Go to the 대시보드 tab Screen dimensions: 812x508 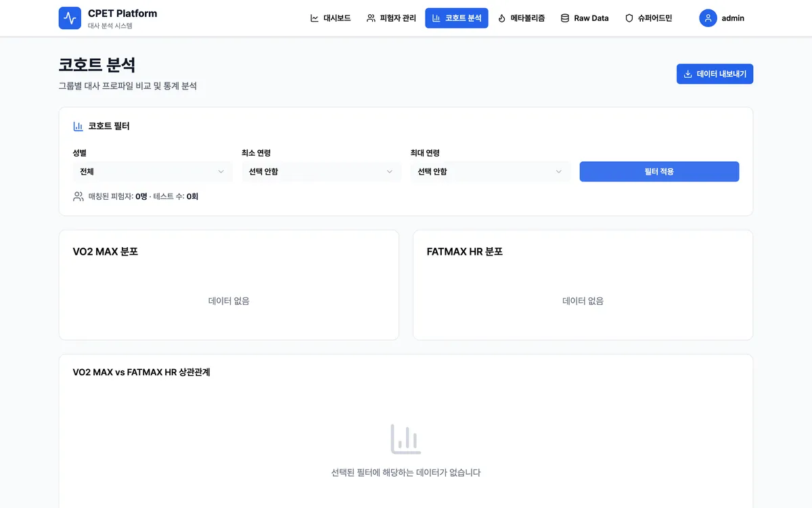(x=330, y=18)
